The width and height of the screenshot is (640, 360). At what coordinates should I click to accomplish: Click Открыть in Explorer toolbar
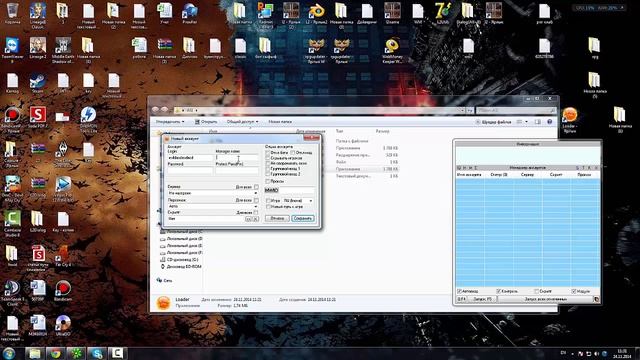click(x=206, y=122)
